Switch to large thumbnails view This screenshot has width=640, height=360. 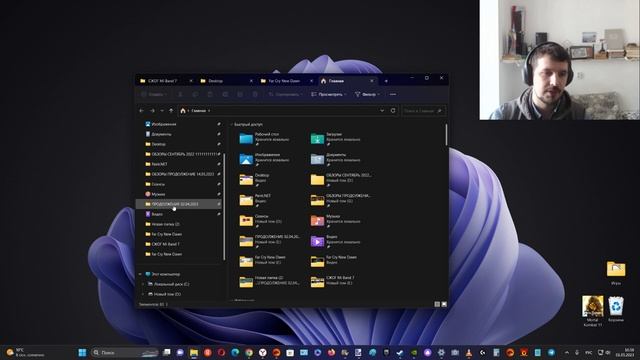click(x=444, y=304)
